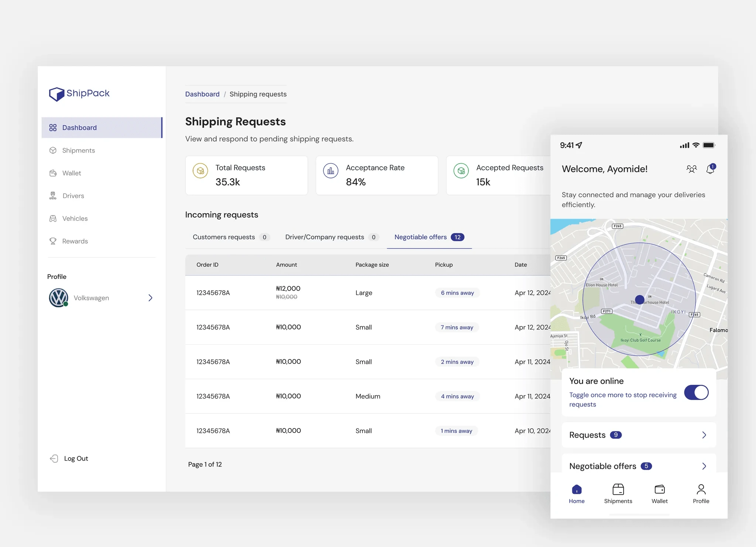Screen dimensions: 756x547
Task: Open Vehicles in the sidebar menu
Action: click(75, 219)
